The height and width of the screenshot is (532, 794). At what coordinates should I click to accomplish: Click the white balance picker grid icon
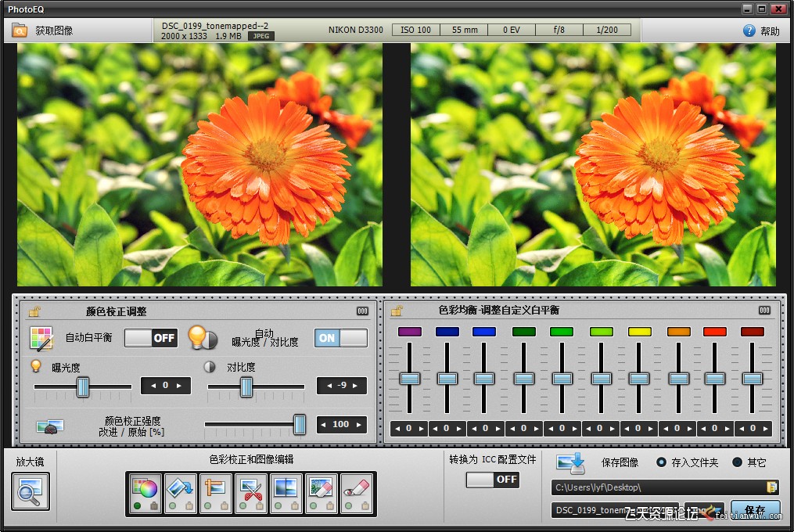pyautogui.click(x=41, y=339)
